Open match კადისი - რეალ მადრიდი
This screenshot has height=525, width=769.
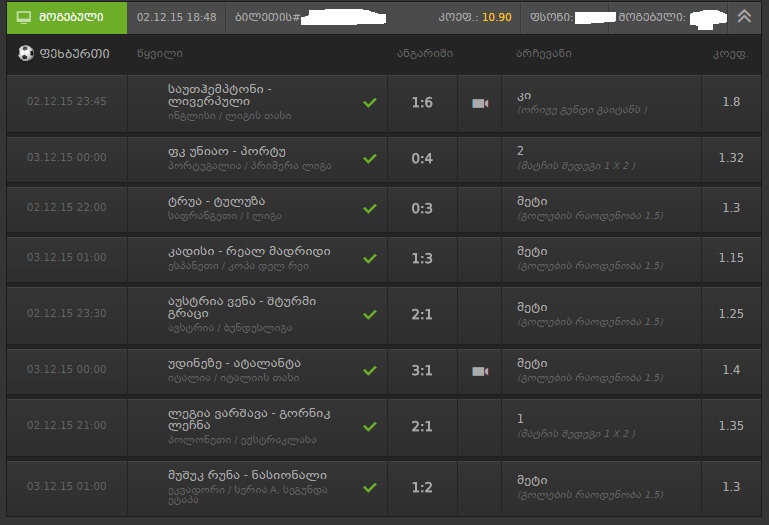249,251
